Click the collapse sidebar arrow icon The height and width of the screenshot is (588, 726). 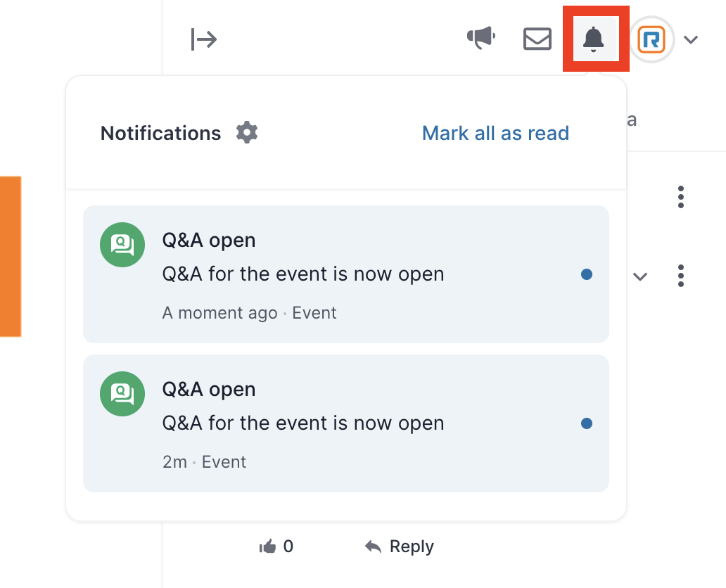(x=204, y=39)
